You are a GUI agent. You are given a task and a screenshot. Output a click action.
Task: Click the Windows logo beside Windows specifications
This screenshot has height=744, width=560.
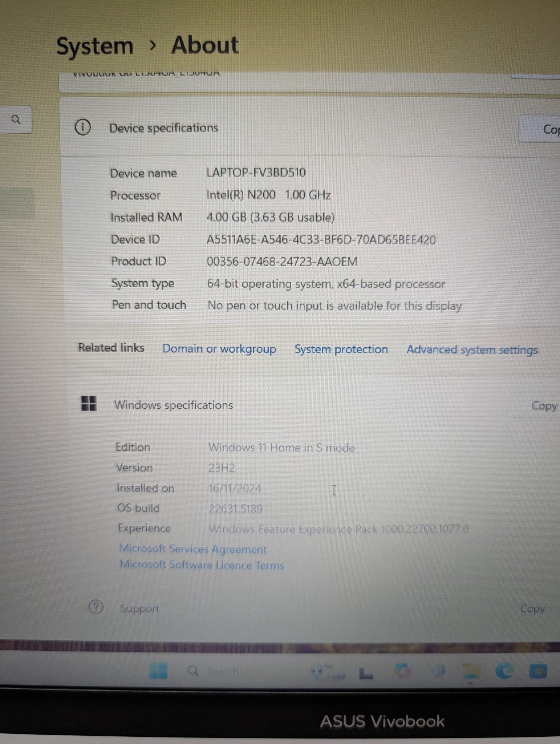click(89, 404)
